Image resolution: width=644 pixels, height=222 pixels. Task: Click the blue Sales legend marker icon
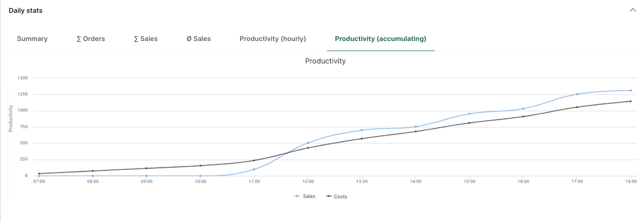[297, 196]
